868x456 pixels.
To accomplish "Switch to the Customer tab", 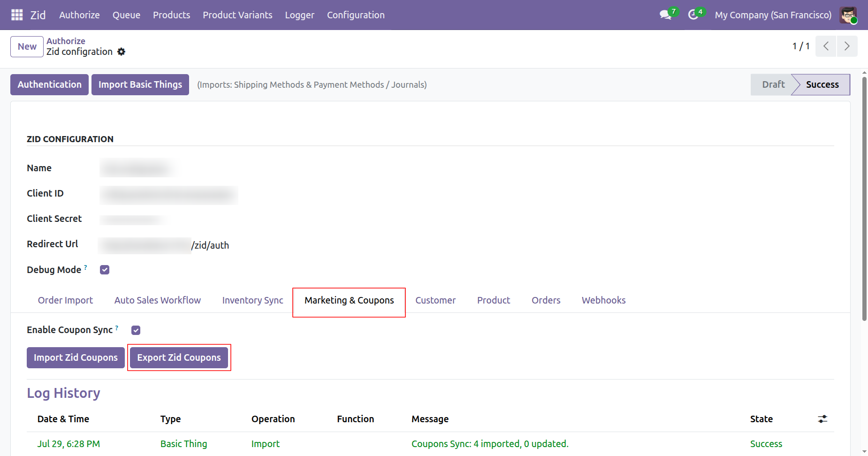I will click(x=435, y=300).
